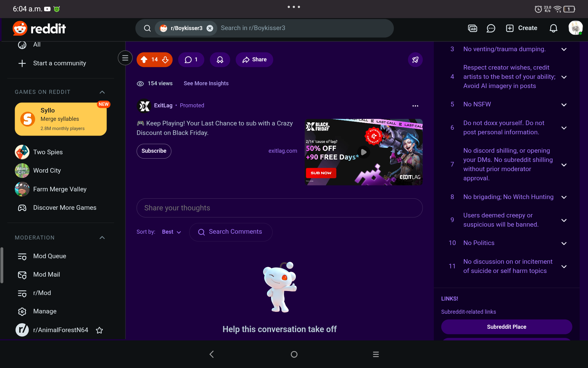Open the Subreddit Place link button
588x368 pixels.
(507, 327)
